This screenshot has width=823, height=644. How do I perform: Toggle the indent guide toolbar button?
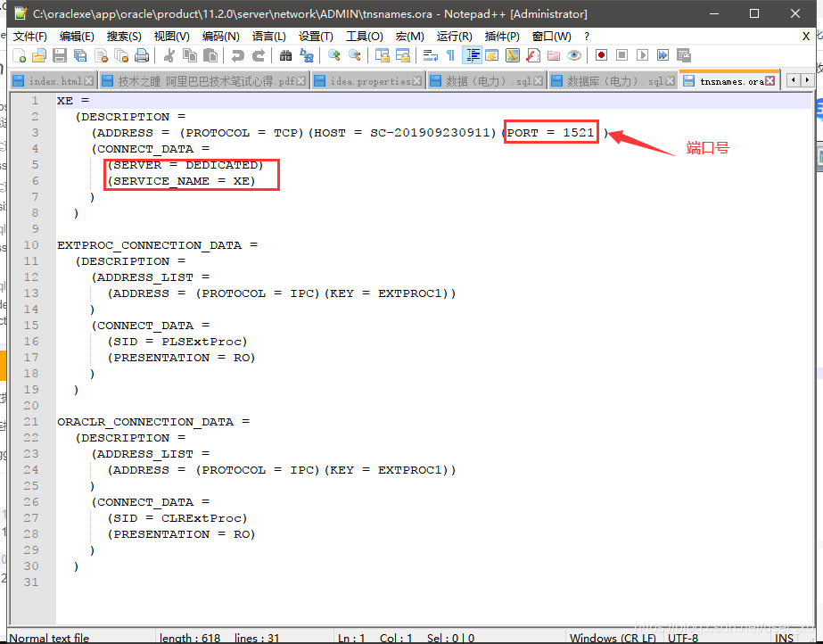[473, 55]
